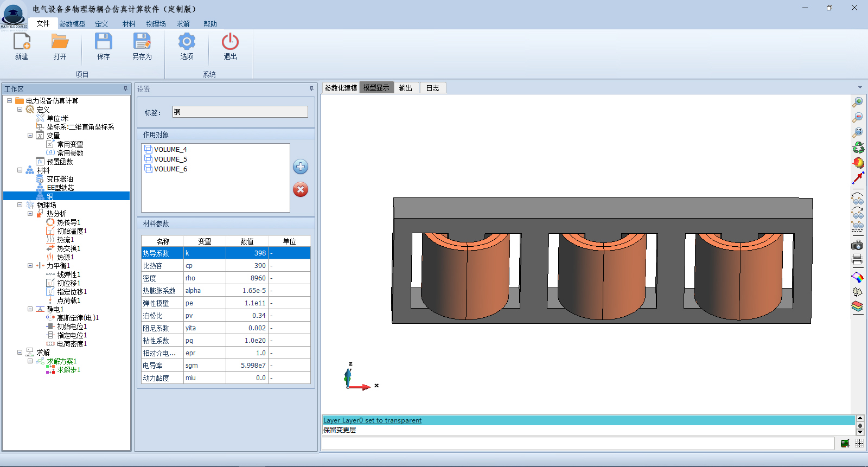
Task: Collapse the 热分析 tree node
Action: point(30,214)
